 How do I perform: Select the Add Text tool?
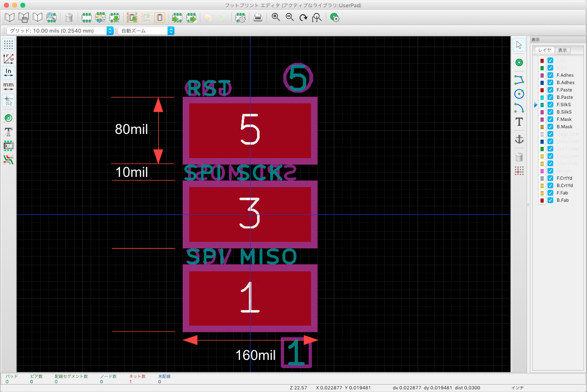tap(519, 122)
